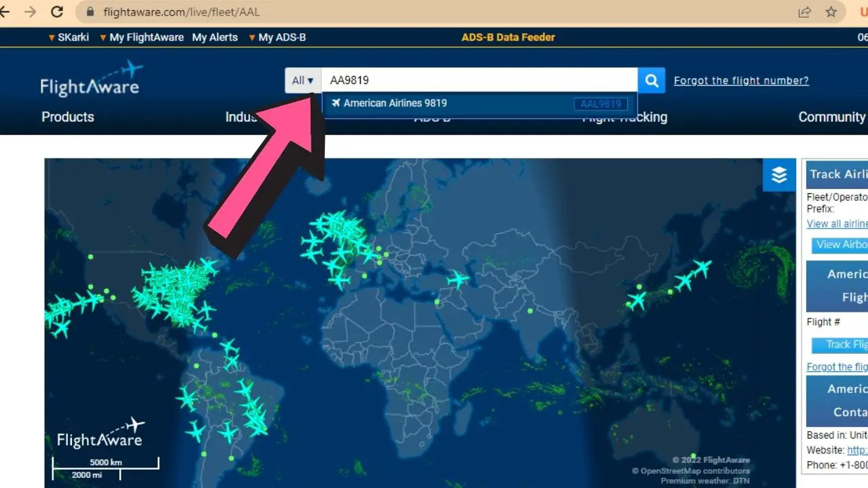This screenshot has width=868, height=488.
Task: Open the My FlightAware dropdown
Action: [142, 37]
